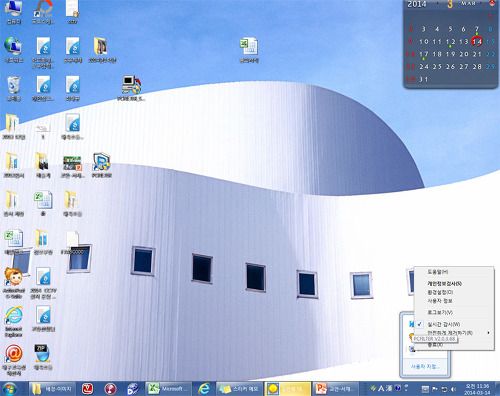Open the Action Center flag icon in tray
Image resolution: width=500 pixels, height=396 pixels.
[x=435, y=389]
